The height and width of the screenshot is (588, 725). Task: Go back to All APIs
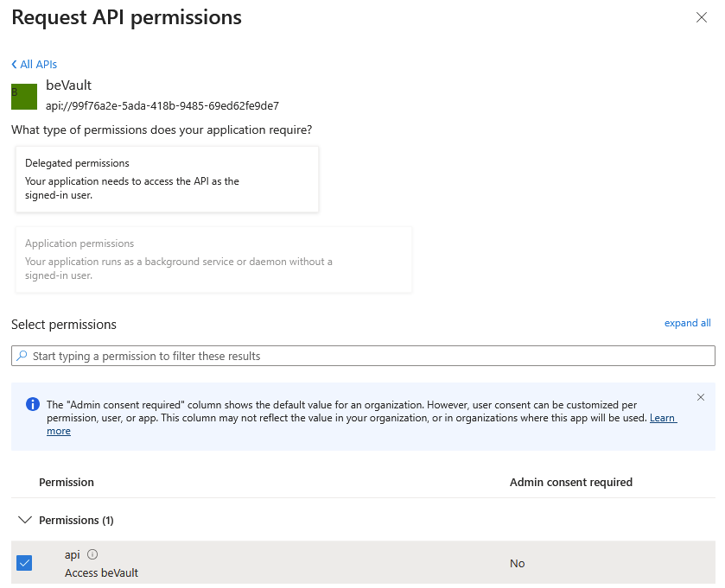pos(35,65)
